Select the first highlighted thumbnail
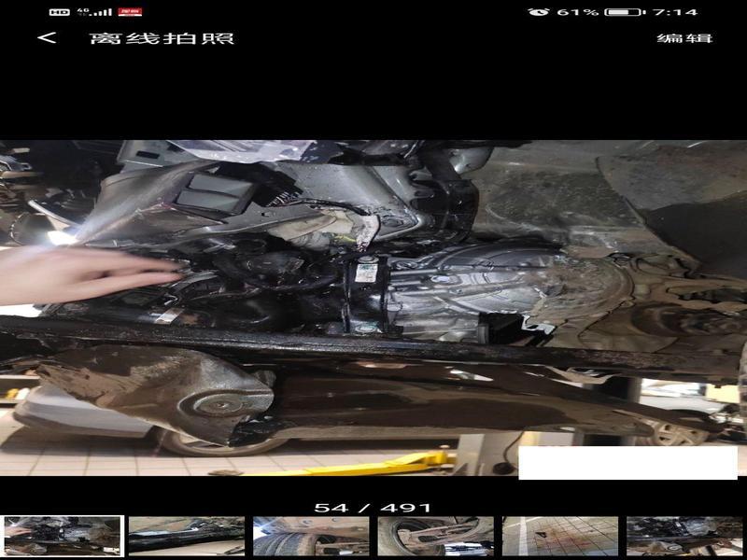This screenshot has width=747, height=560. click(62, 536)
